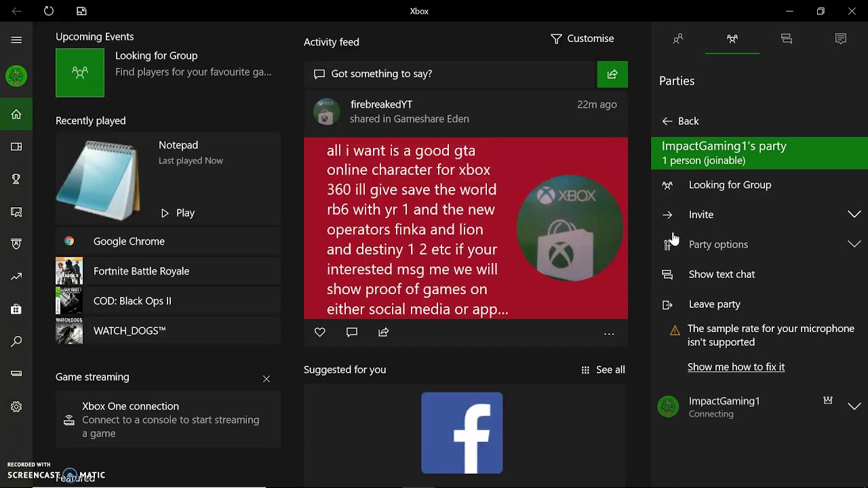Viewport: 868px width, 488px height.
Task: Go Back in Parties panel
Action: pyautogui.click(x=680, y=121)
